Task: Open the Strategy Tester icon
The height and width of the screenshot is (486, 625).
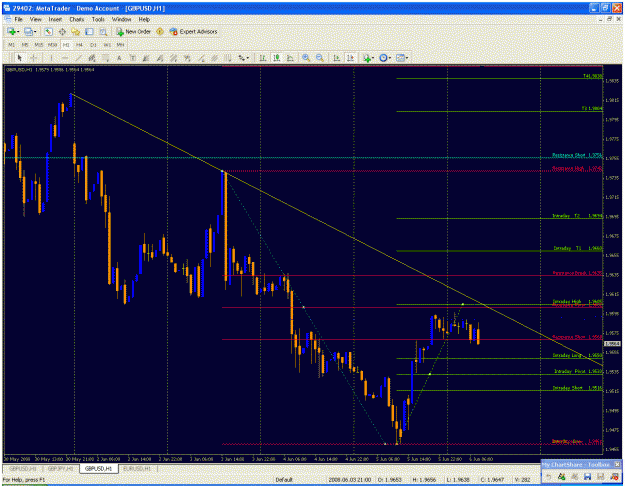Action: click(x=103, y=31)
